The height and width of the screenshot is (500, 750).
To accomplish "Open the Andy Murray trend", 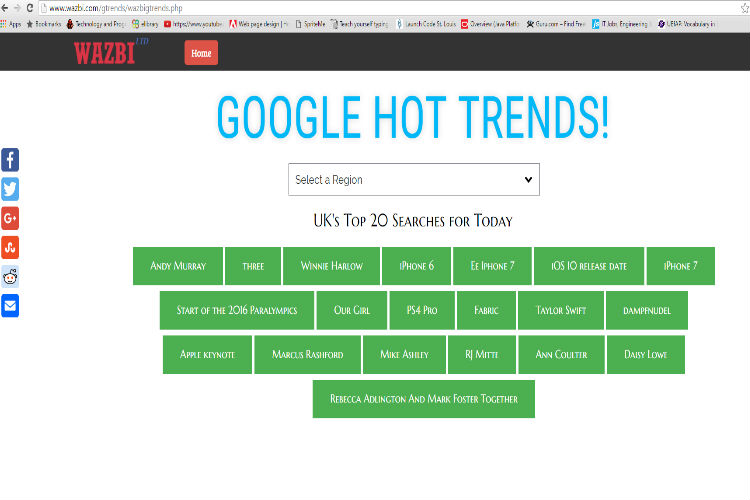I will (178, 266).
